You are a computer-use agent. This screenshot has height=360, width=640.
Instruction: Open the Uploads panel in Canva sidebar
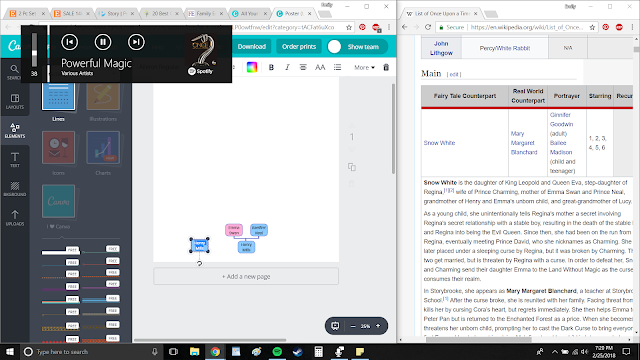15,218
